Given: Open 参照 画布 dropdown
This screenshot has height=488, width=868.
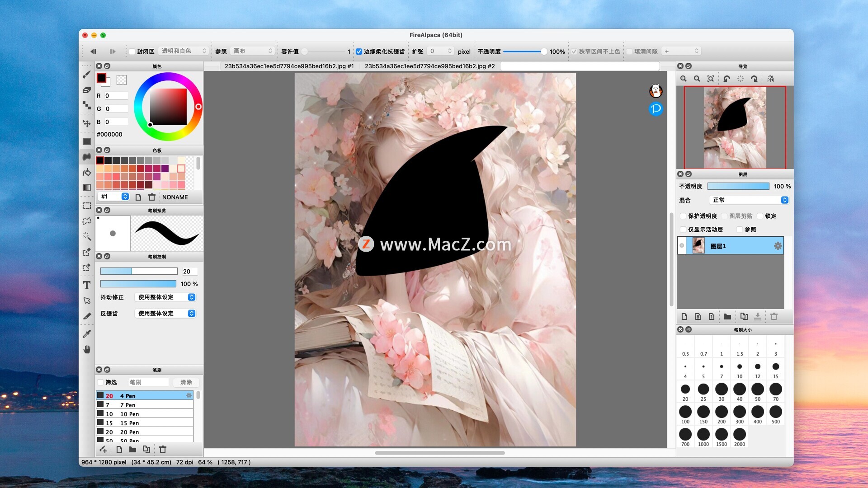Looking at the screenshot, I should [x=252, y=51].
